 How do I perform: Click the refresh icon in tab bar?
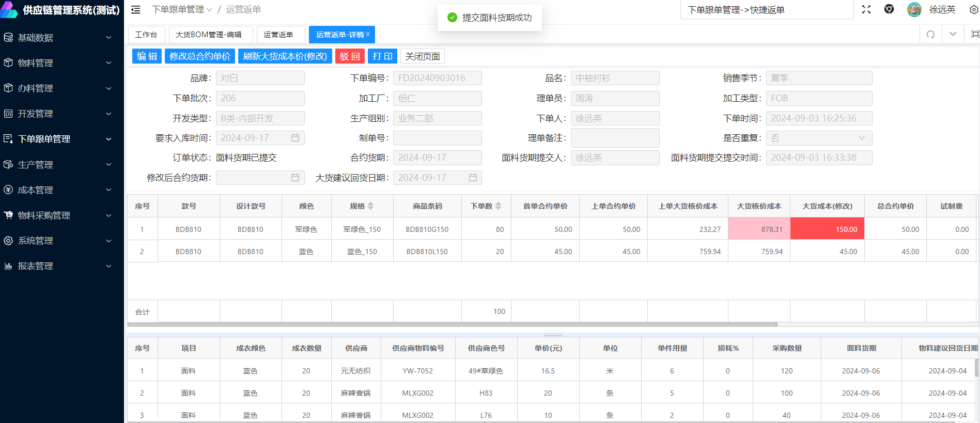930,35
